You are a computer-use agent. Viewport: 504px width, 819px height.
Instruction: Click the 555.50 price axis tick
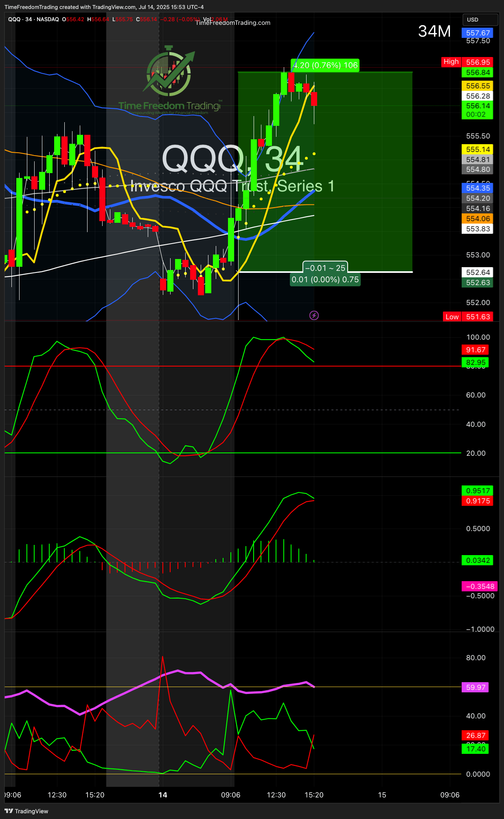pyautogui.click(x=478, y=136)
